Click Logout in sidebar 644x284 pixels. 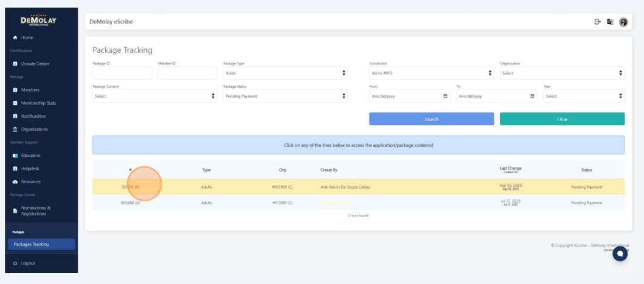click(x=28, y=264)
